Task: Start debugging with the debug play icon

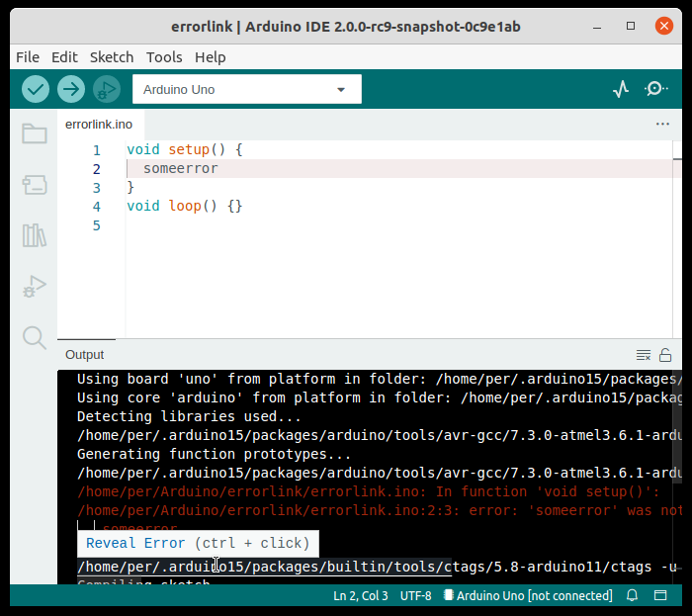Action: click(x=107, y=89)
